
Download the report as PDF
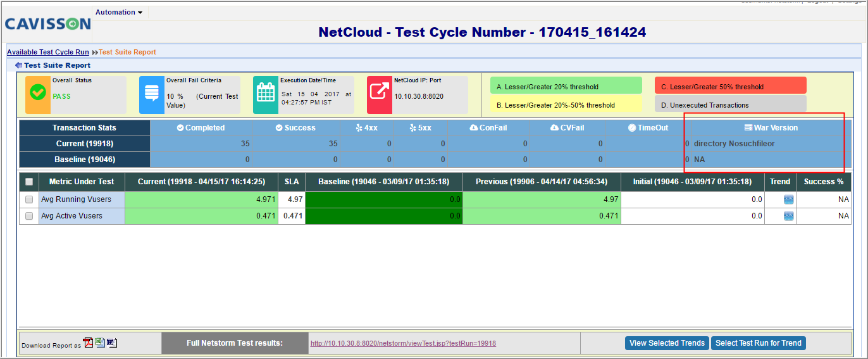point(89,343)
